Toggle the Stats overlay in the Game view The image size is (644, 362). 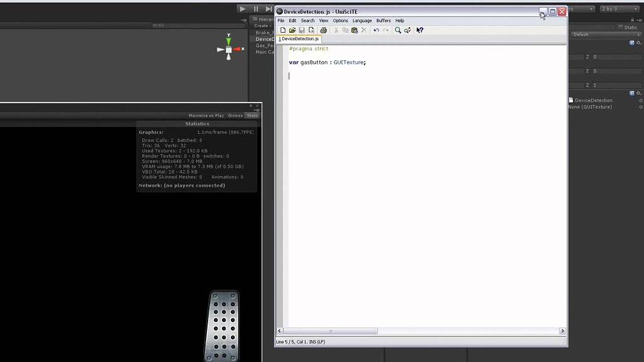252,115
